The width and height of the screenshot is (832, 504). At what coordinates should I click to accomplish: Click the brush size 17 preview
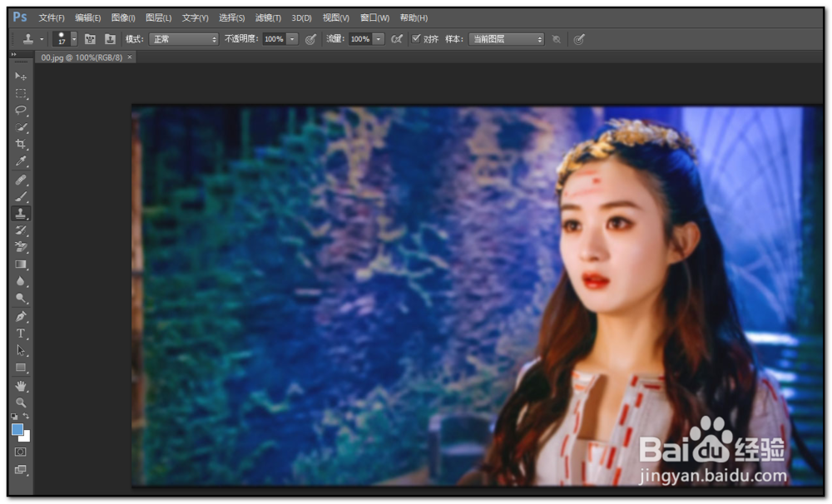coord(62,39)
